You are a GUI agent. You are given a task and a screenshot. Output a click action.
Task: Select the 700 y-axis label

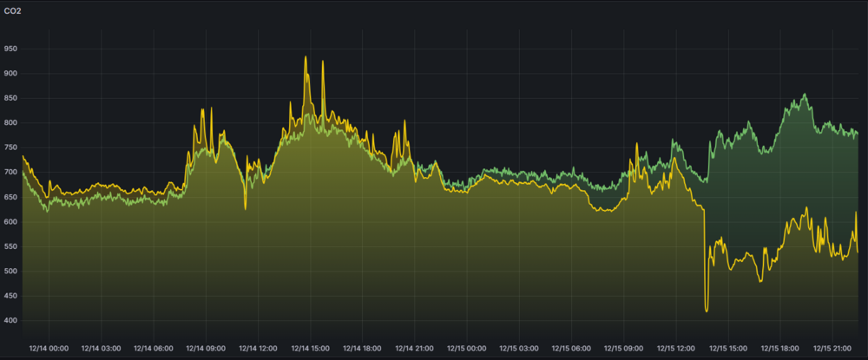click(x=10, y=173)
